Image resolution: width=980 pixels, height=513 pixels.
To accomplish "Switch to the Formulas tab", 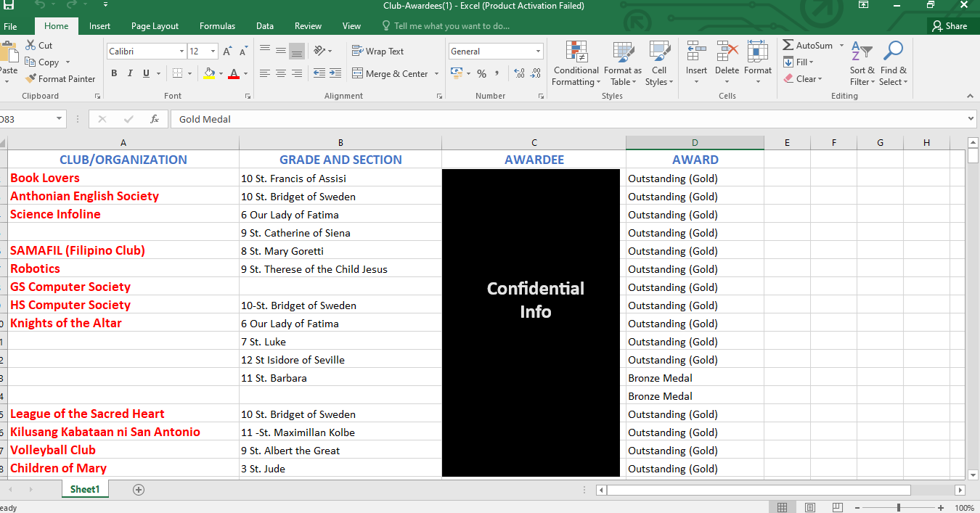I will [x=217, y=26].
